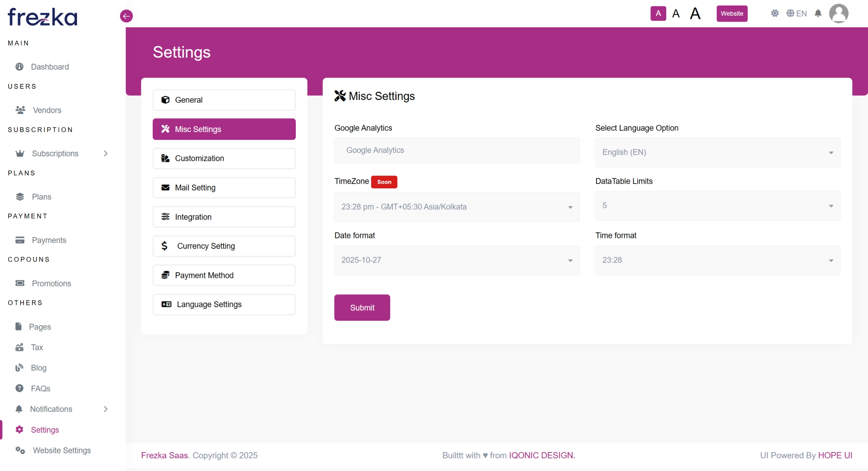
Task: Go to Website Settings gears icon
Action: tap(20, 450)
